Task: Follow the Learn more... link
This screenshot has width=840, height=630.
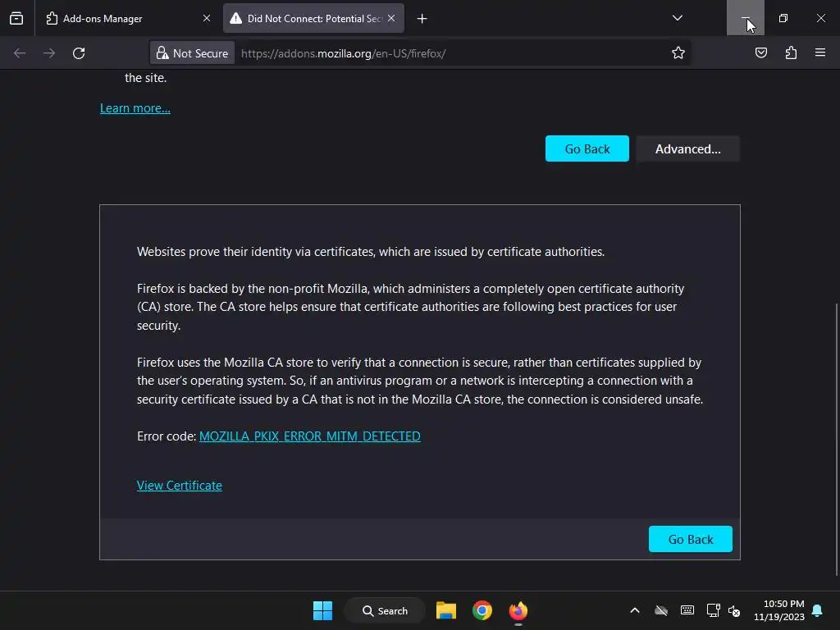Action: click(135, 108)
